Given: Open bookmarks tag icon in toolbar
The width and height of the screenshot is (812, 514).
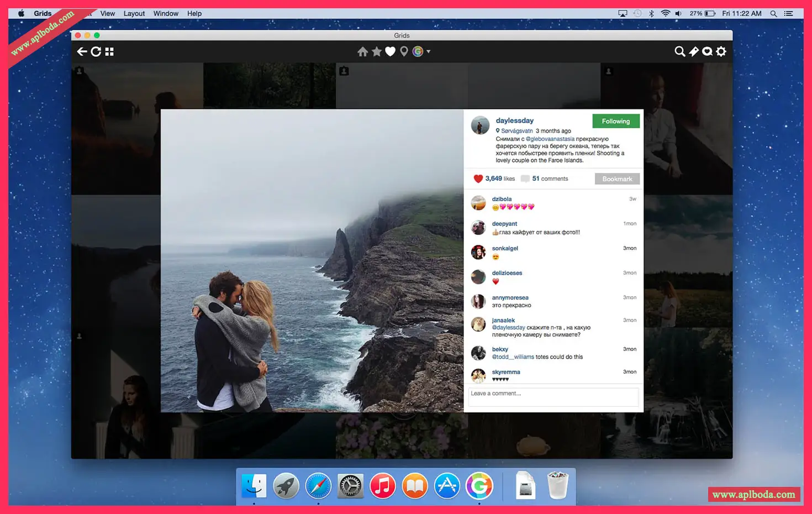Looking at the screenshot, I should 694,51.
